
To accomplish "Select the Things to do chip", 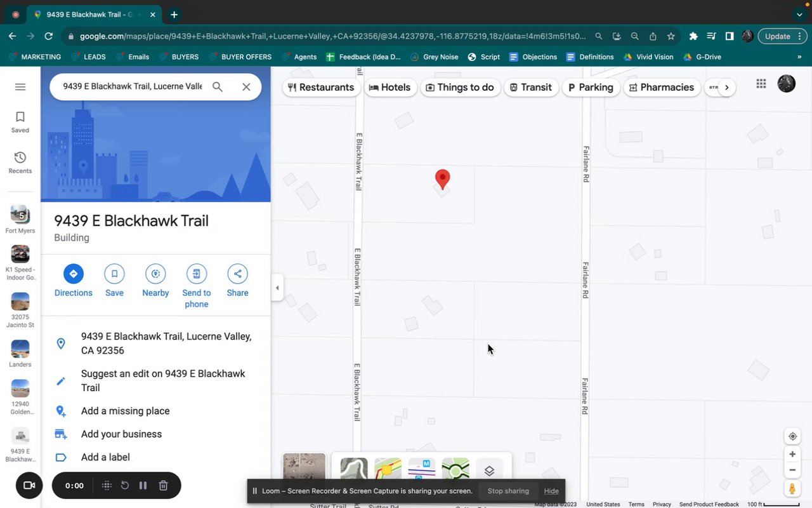I will (460, 87).
